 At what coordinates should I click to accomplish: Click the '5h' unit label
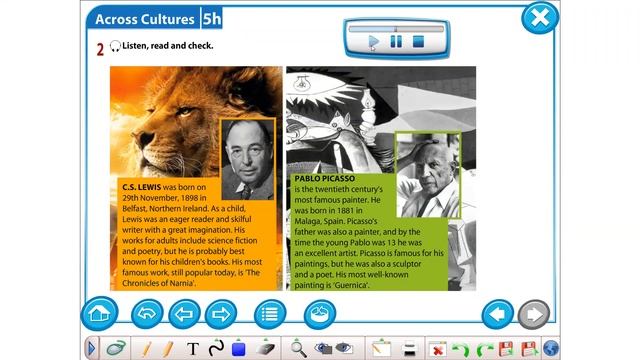point(212,19)
